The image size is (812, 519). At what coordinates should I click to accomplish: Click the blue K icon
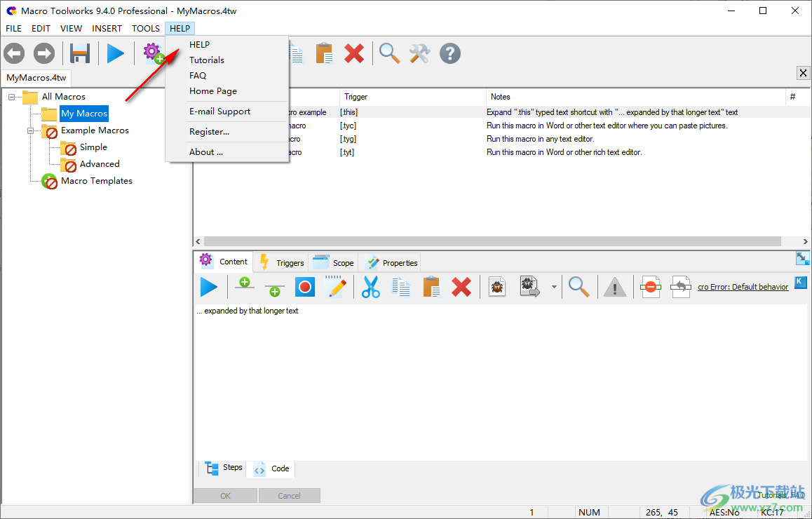[x=801, y=282]
